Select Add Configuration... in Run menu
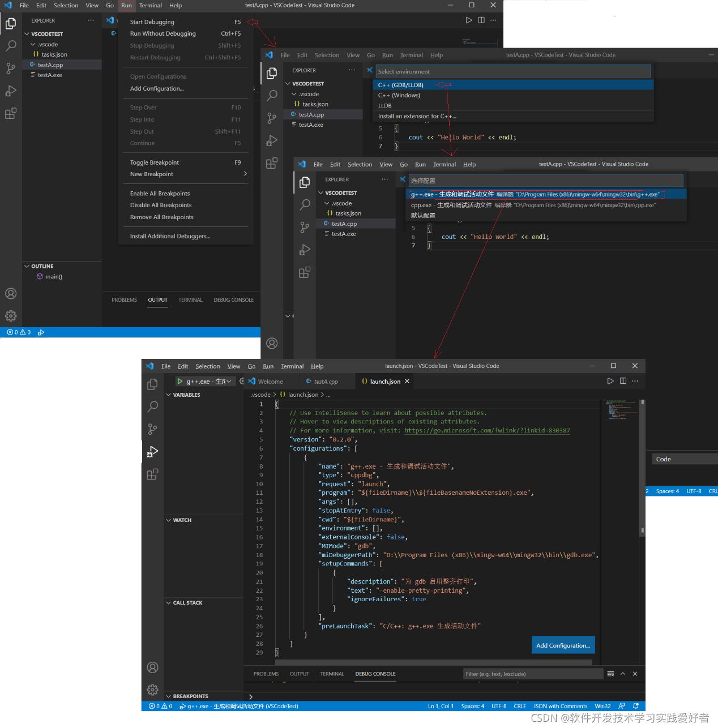 (x=185, y=88)
